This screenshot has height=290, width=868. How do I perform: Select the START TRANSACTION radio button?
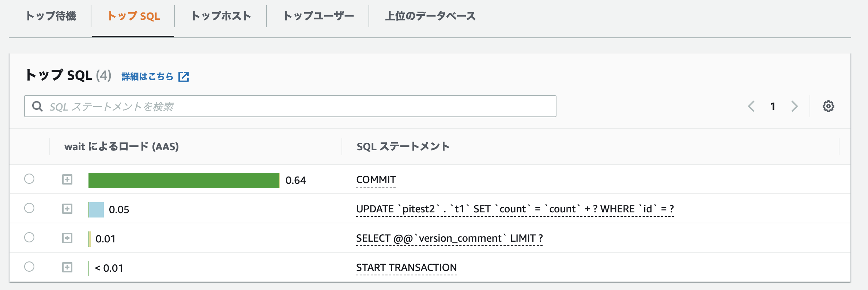point(29,267)
